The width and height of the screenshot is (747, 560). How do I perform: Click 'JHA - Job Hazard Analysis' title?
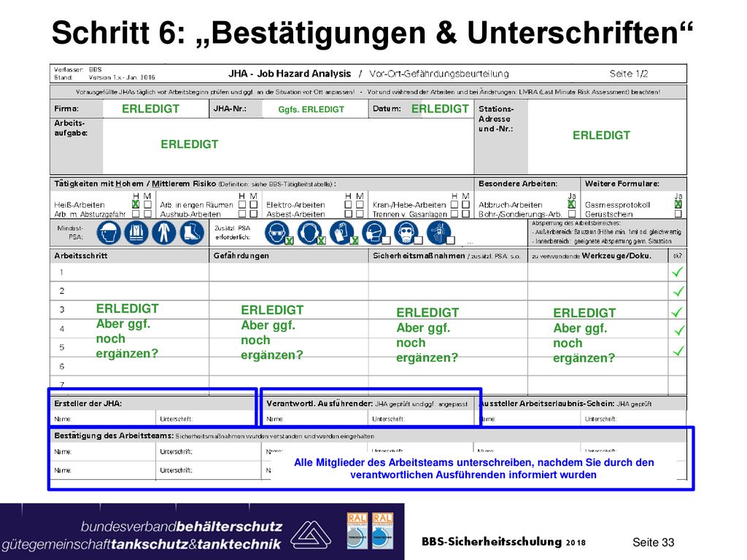(289, 74)
